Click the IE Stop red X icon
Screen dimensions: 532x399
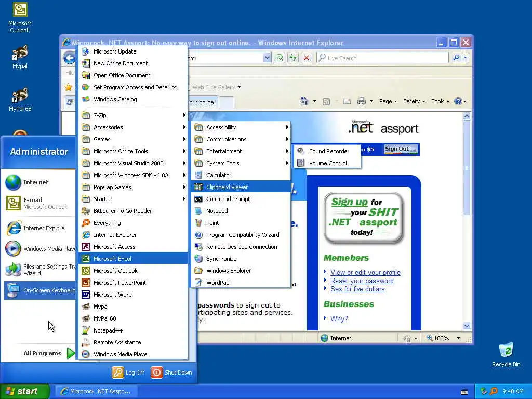(x=307, y=58)
